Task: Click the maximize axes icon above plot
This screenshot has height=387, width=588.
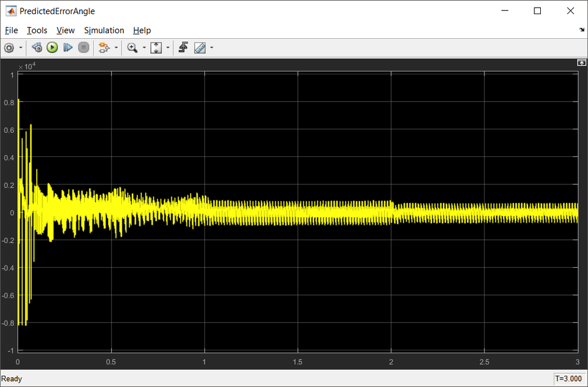Action: tap(582, 63)
